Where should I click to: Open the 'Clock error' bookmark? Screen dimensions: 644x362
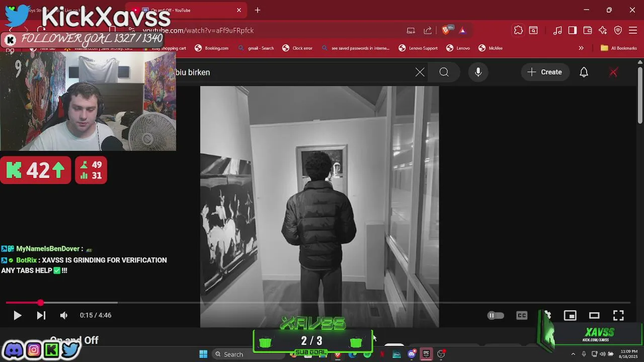pyautogui.click(x=297, y=48)
